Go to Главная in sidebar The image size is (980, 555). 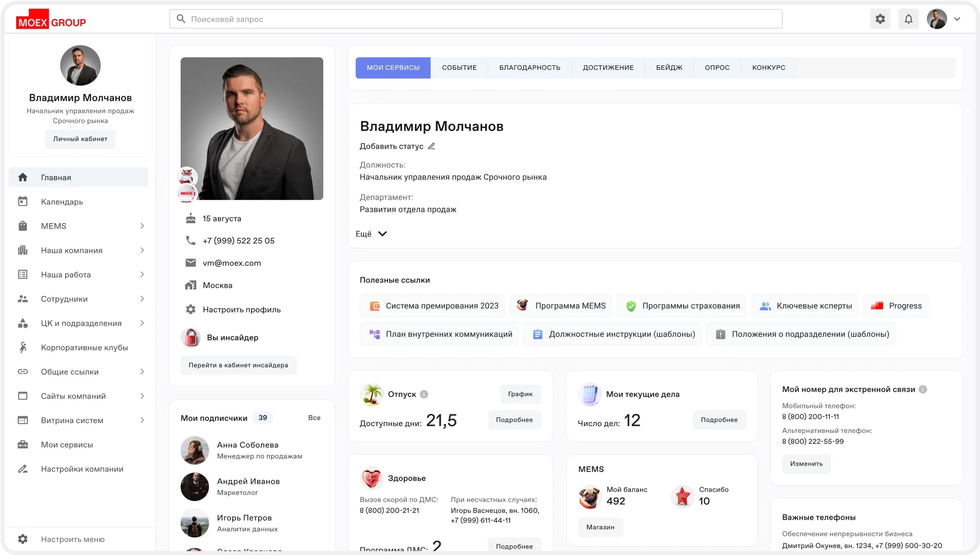click(78, 178)
